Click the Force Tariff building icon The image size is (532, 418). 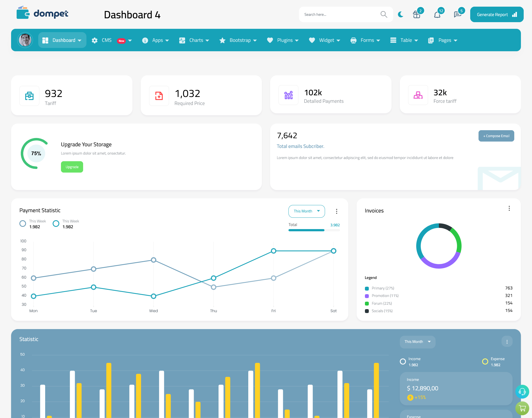coord(418,94)
